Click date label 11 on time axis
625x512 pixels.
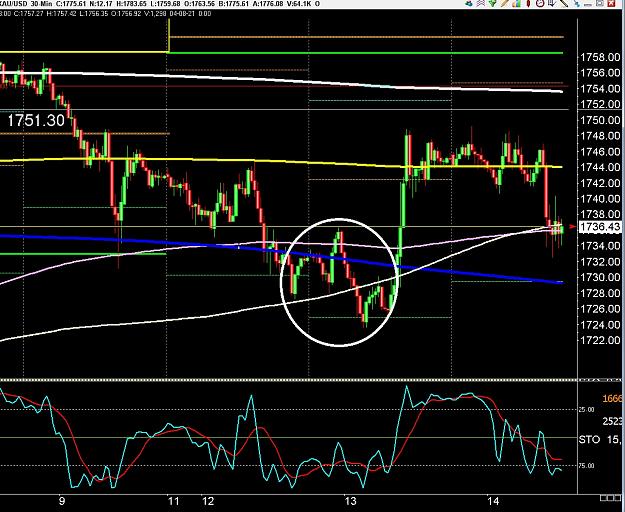pos(173,501)
